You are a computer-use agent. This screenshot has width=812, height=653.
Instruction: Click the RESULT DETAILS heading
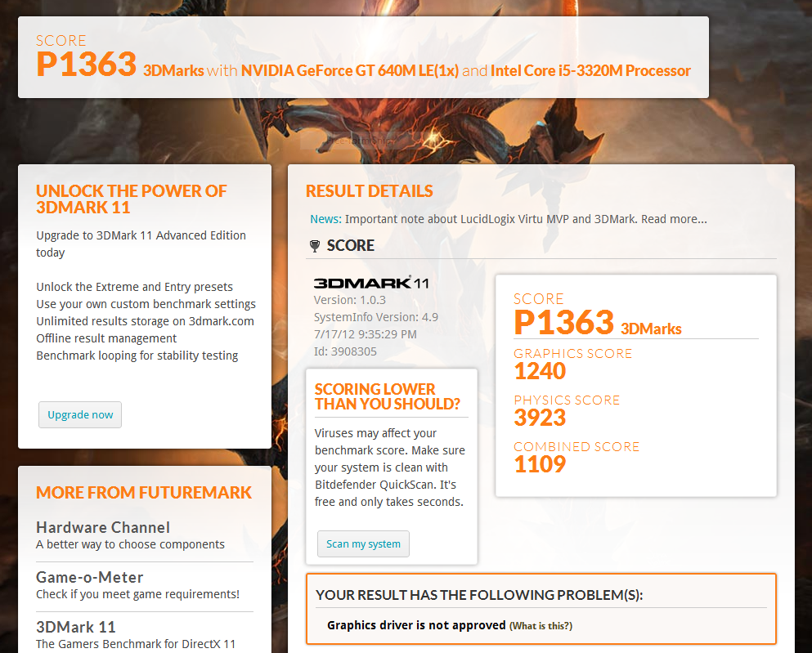click(x=370, y=191)
